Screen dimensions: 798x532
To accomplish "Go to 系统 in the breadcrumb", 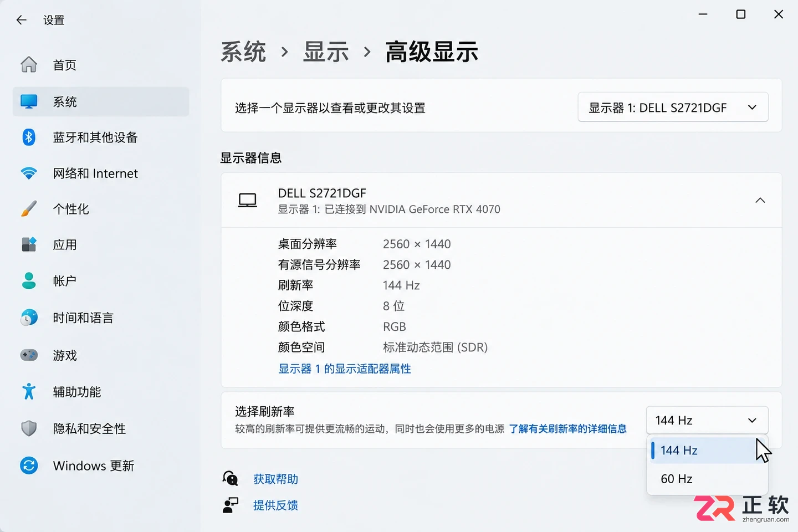I will coord(243,52).
